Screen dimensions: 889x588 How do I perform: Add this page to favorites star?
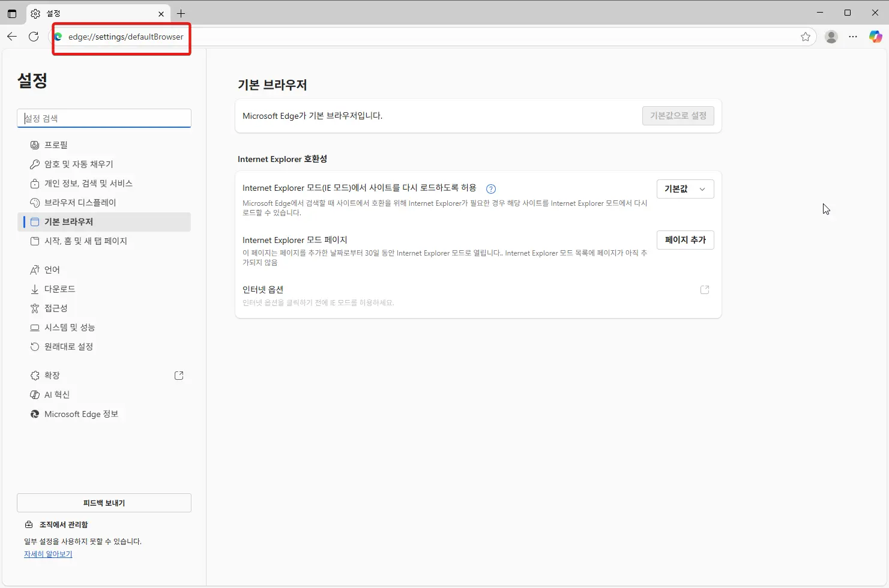pos(806,37)
